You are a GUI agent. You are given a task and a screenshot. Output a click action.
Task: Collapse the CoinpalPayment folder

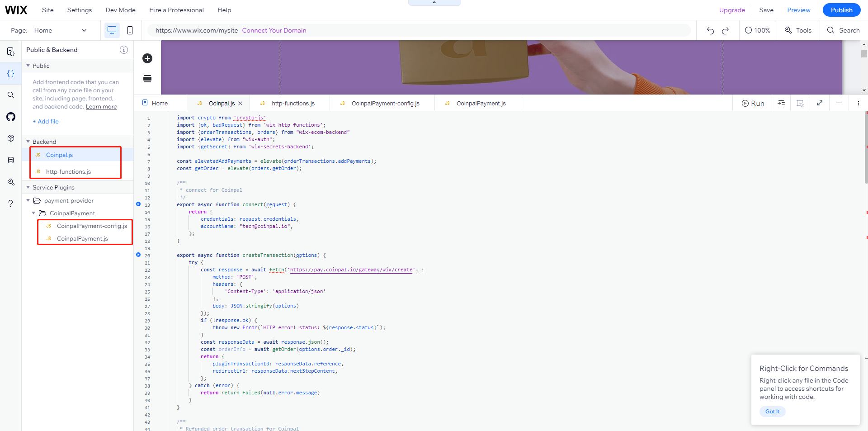point(33,213)
